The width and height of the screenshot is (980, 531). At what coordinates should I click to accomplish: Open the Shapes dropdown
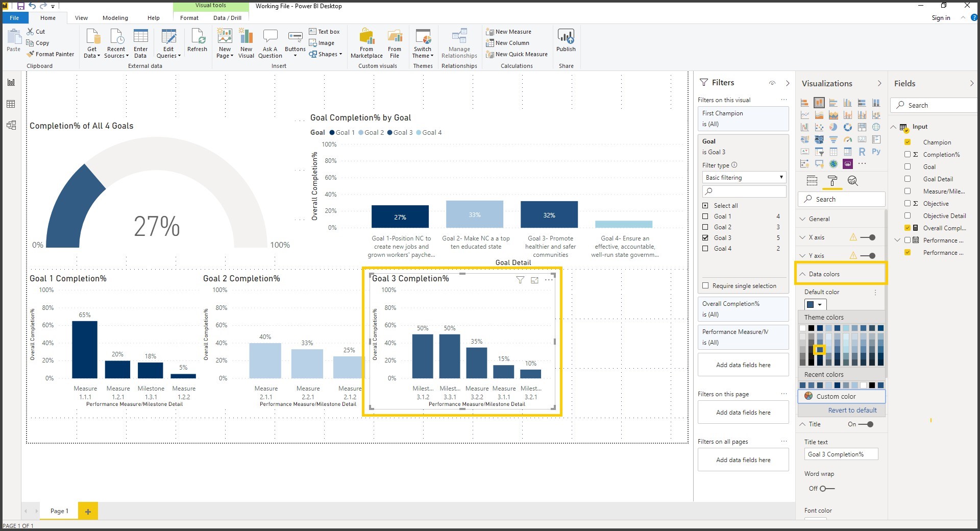coord(325,54)
